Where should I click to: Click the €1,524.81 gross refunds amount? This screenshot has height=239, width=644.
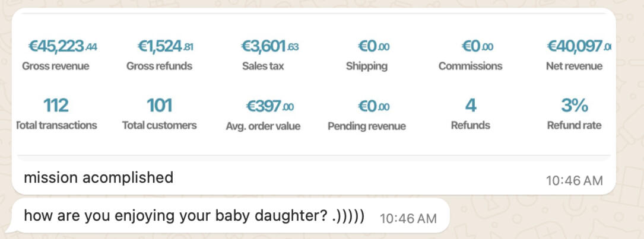(x=165, y=46)
